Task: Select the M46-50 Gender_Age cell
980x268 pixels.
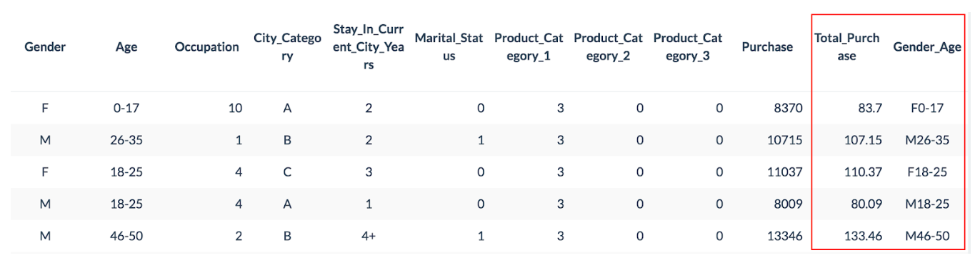Action: click(927, 236)
